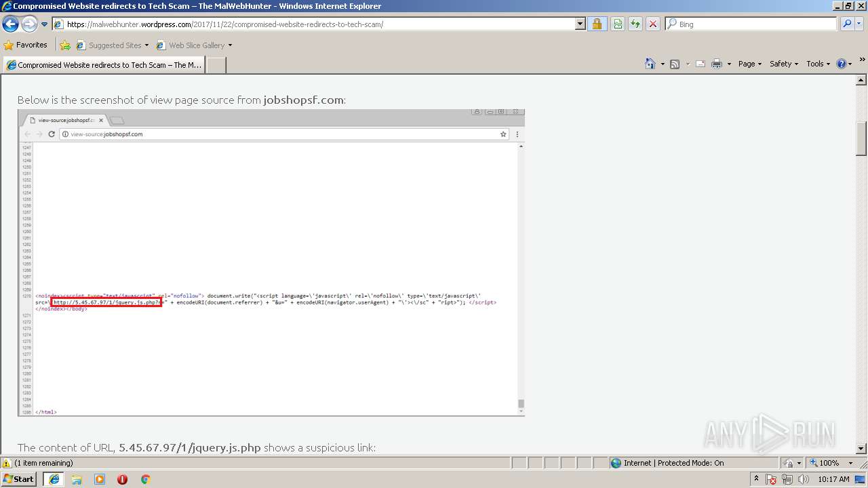The width and height of the screenshot is (868, 488).
Task: Open the Favorites panel
Action: (x=26, y=45)
